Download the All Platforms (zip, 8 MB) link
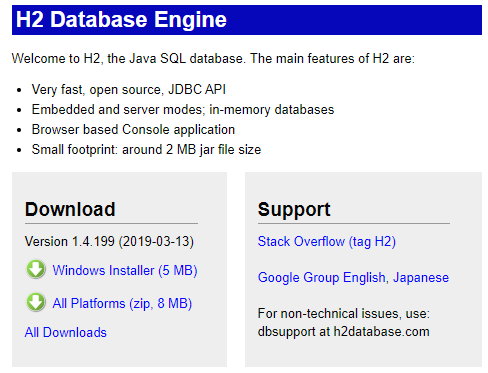The height and width of the screenshot is (373, 488). (122, 304)
